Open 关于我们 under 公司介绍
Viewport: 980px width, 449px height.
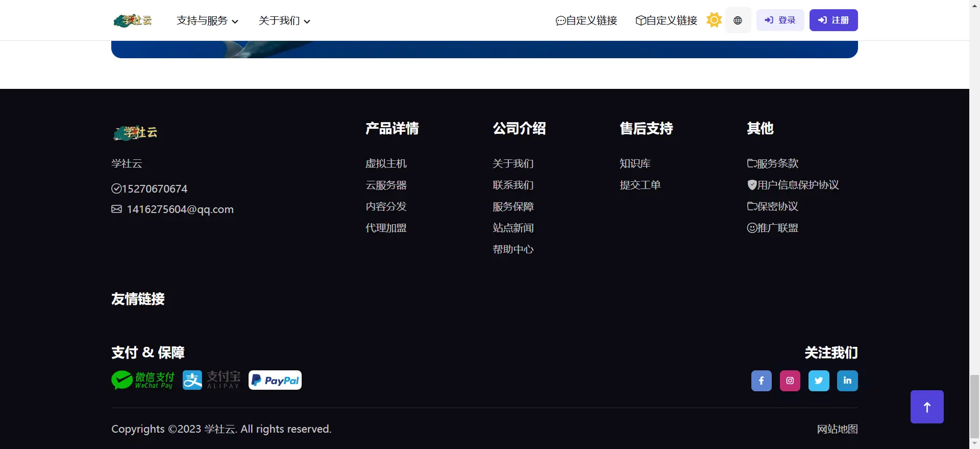513,163
